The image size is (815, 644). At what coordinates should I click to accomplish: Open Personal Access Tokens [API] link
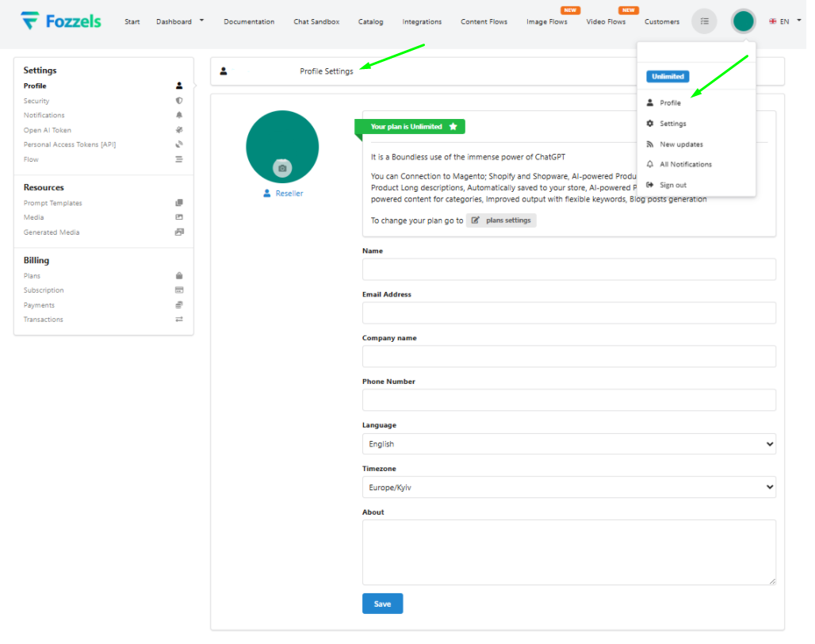pyautogui.click(x=70, y=144)
